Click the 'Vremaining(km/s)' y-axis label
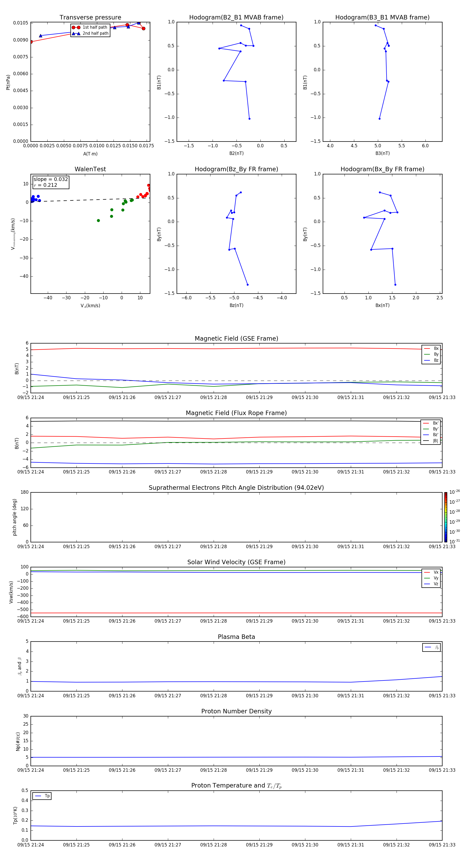Image resolution: width=473 pixels, height=868 pixels. click(13, 234)
